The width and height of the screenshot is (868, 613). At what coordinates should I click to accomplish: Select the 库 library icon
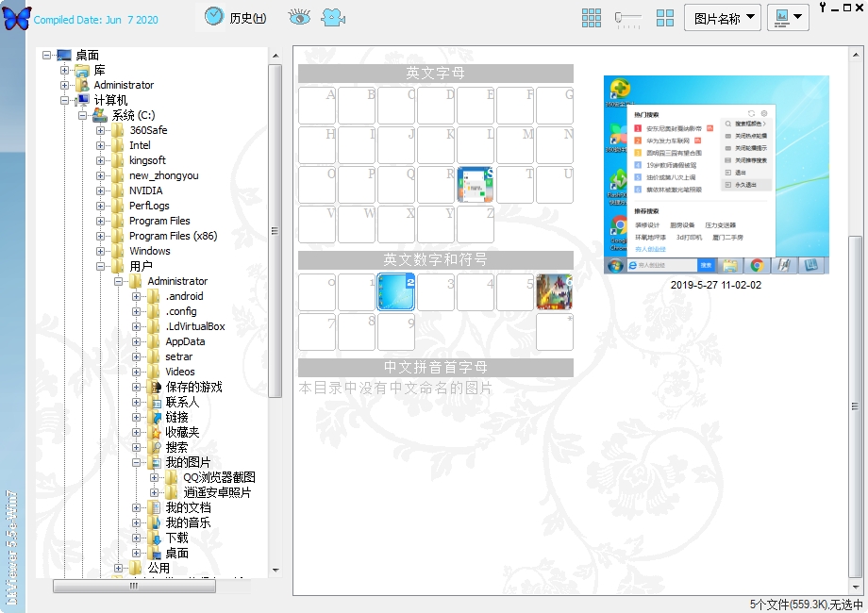pos(82,71)
